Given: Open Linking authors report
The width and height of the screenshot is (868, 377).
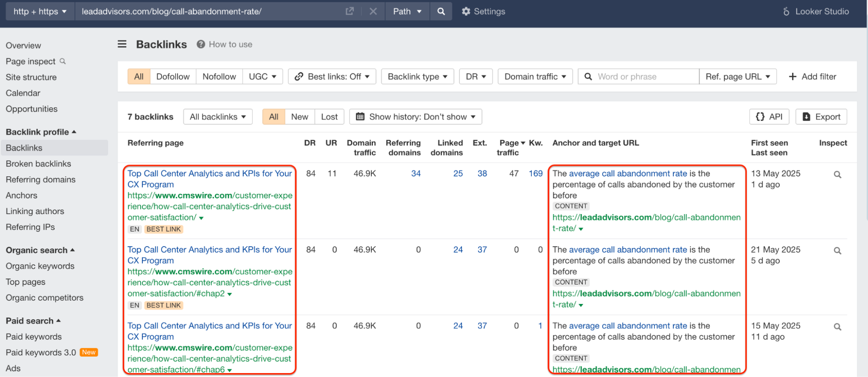Looking at the screenshot, I should tap(35, 211).
